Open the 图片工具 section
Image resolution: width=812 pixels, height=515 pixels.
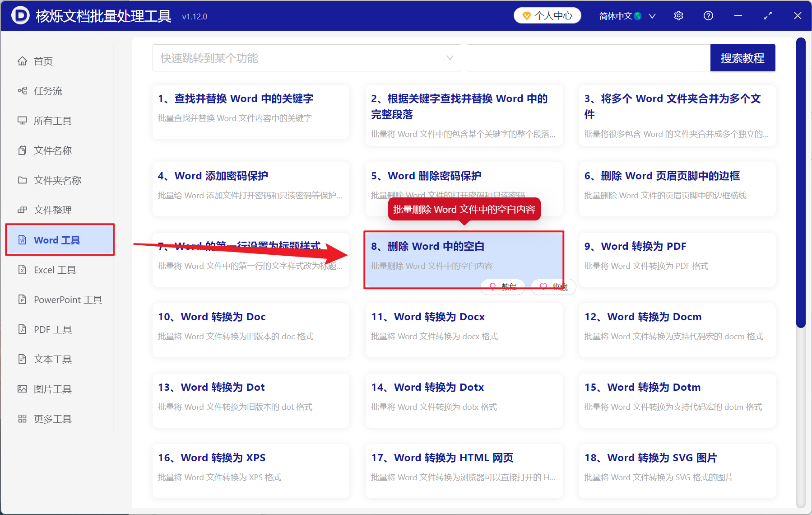tap(53, 389)
